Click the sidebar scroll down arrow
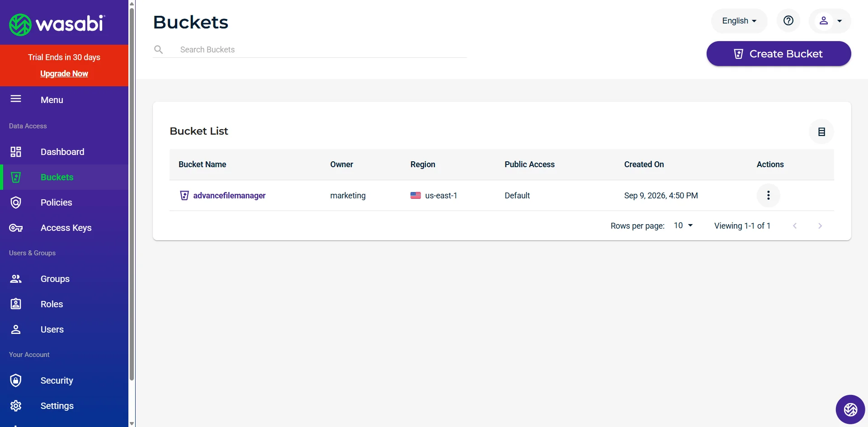 (x=132, y=423)
